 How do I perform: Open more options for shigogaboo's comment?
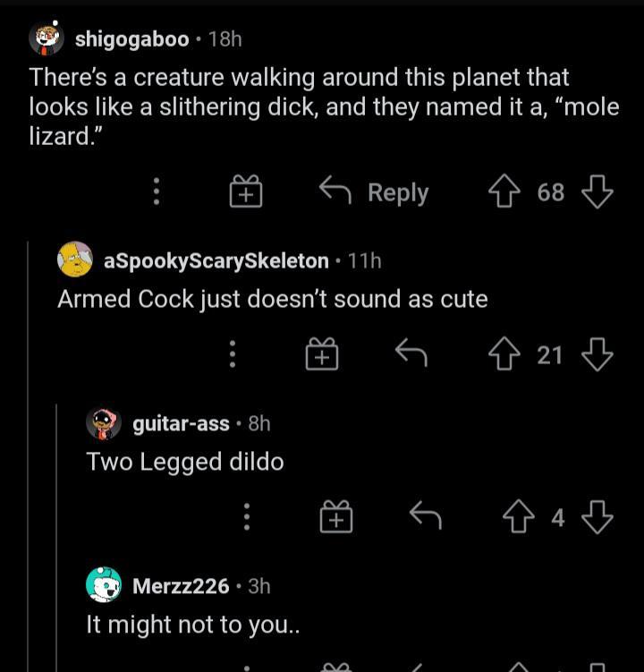point(156,191)
